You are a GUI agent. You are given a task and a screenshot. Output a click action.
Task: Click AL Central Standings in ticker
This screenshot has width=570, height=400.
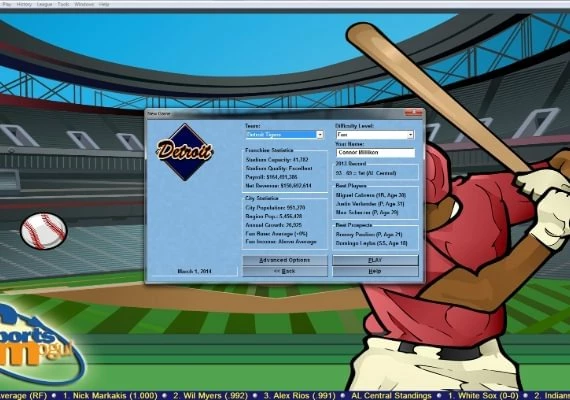[392, 396]
